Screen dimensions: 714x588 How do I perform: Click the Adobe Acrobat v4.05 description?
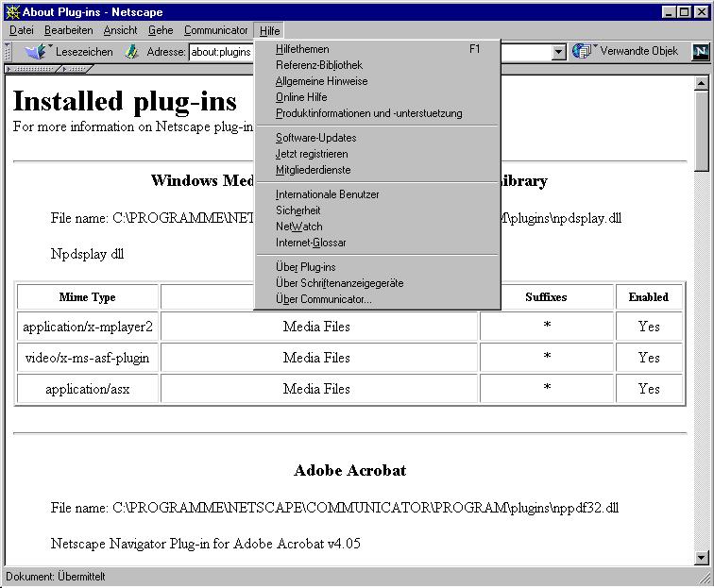205,544
